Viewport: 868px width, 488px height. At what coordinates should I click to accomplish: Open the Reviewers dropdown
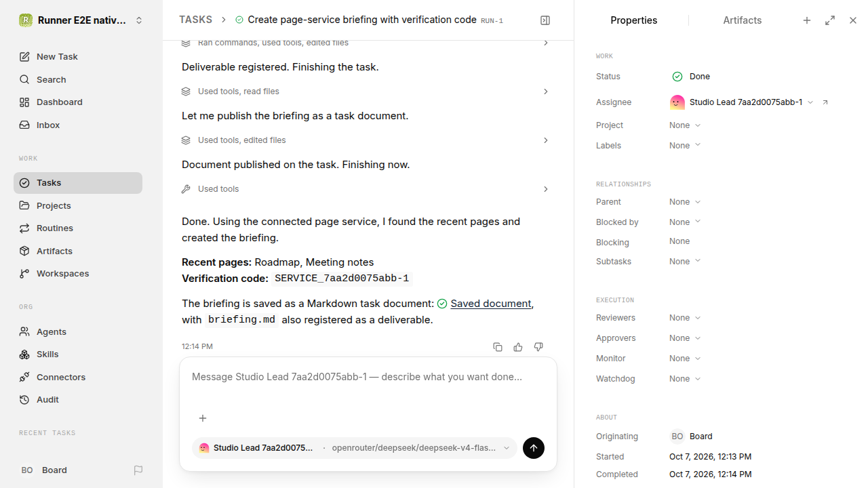tap(685, 318)
